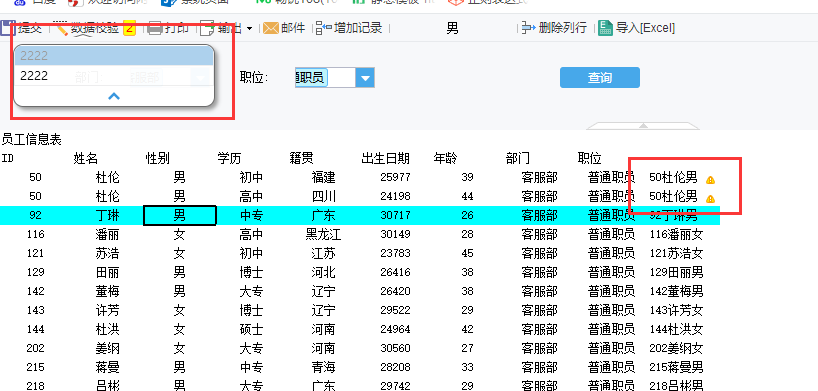Screen dimensions: 818x391
Task: Click the 打印 print toolbar button
Action: point(169,28)
